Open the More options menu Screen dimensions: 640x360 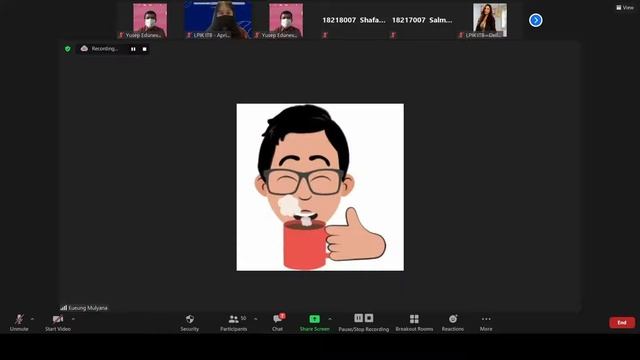pos(486,322)
